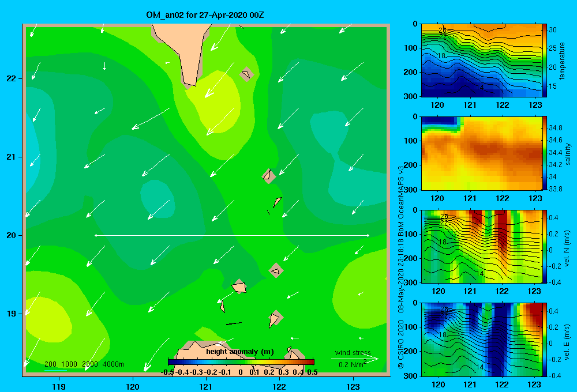Click the vel. N color scale bar

545,246
